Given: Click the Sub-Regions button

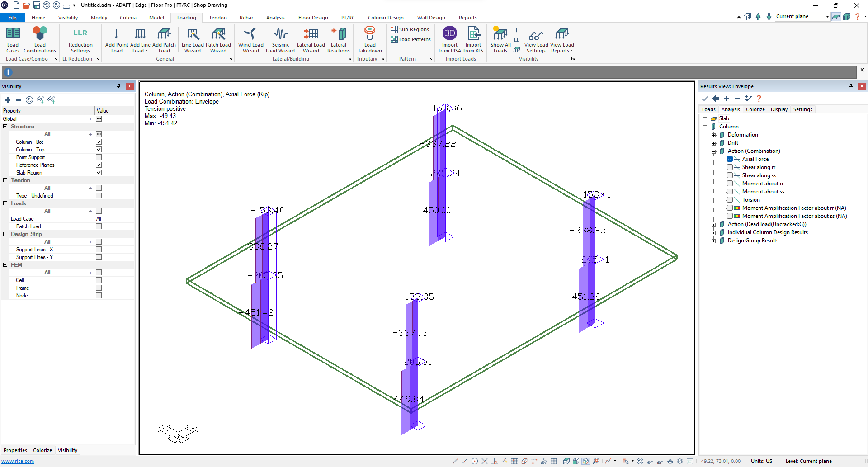Looking at the screenshot, I should 410,29.
